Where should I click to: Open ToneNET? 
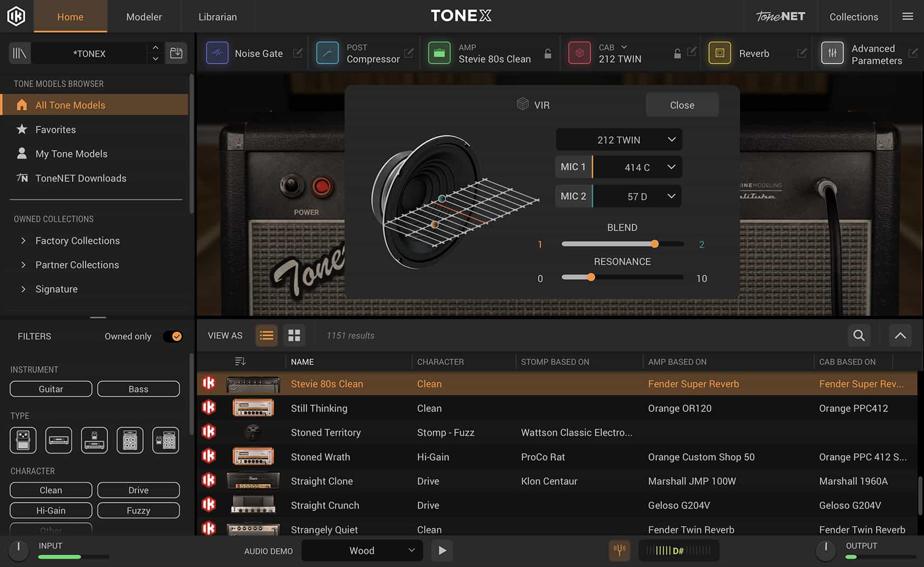point(780,16)
